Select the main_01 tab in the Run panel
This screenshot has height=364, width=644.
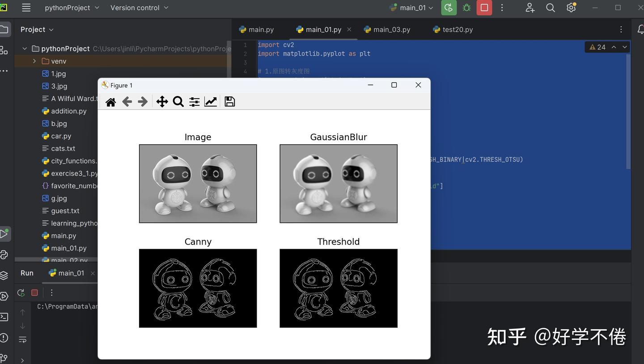coord(66,273)
